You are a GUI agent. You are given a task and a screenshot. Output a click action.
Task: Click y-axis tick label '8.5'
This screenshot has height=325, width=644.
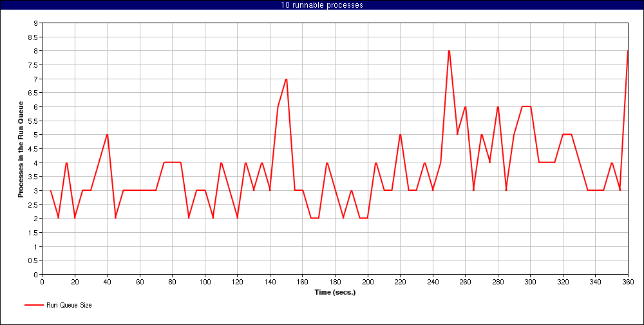point(33,37)
